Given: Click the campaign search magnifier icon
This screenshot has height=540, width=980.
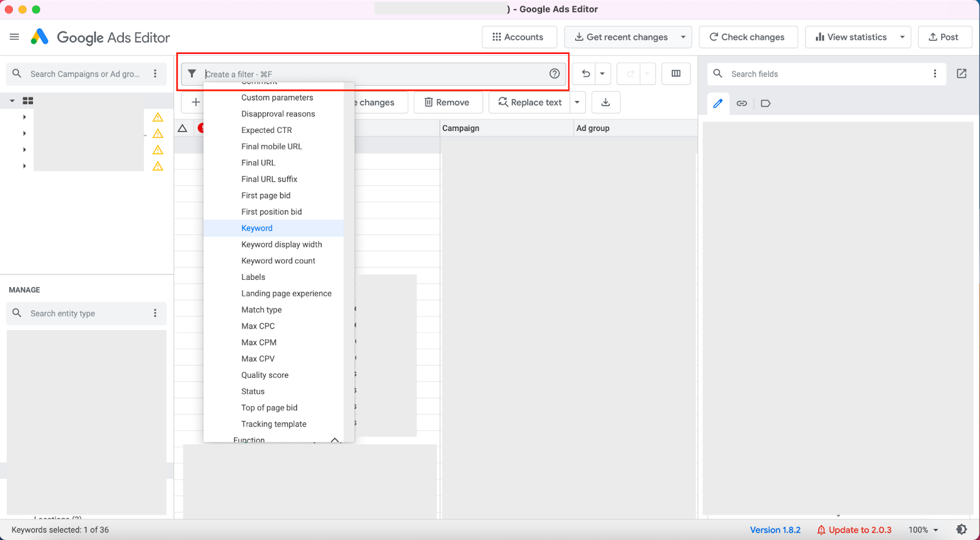Looking at the screenshot, I should coord(17,73).
